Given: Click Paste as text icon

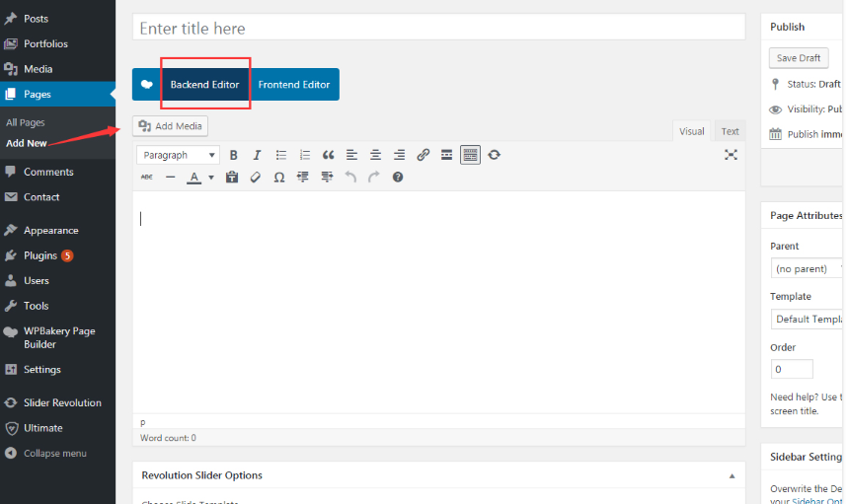Looking at the screenshot, I should coord(232,178).
